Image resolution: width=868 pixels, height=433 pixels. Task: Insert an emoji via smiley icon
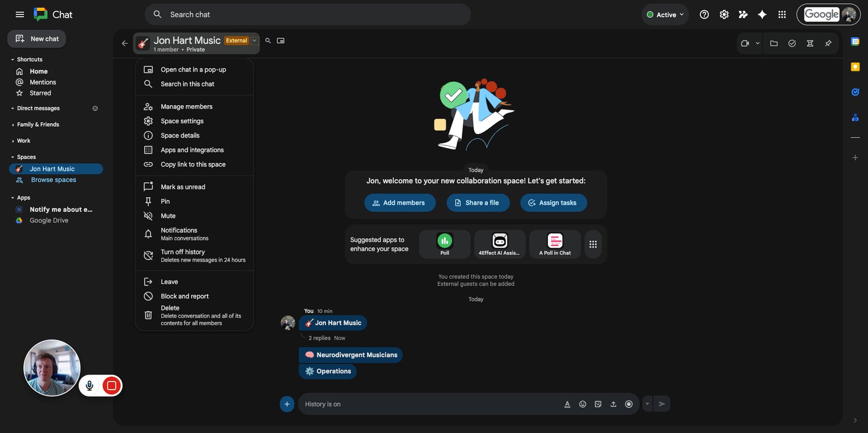tap(583, 404)
